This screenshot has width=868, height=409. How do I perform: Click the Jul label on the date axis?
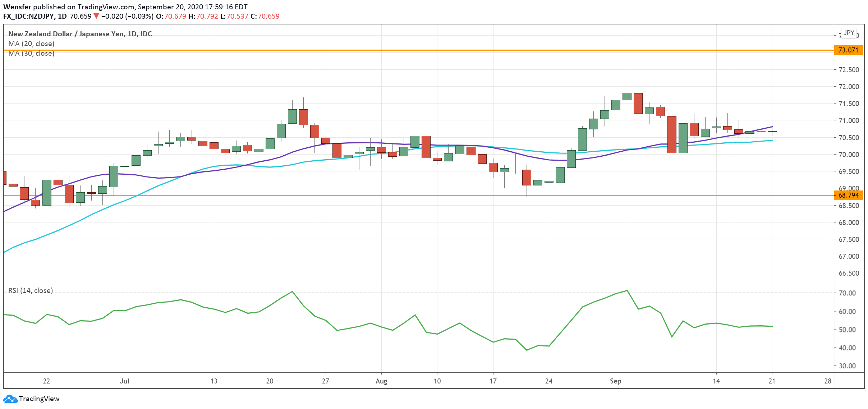click(124, 381)
